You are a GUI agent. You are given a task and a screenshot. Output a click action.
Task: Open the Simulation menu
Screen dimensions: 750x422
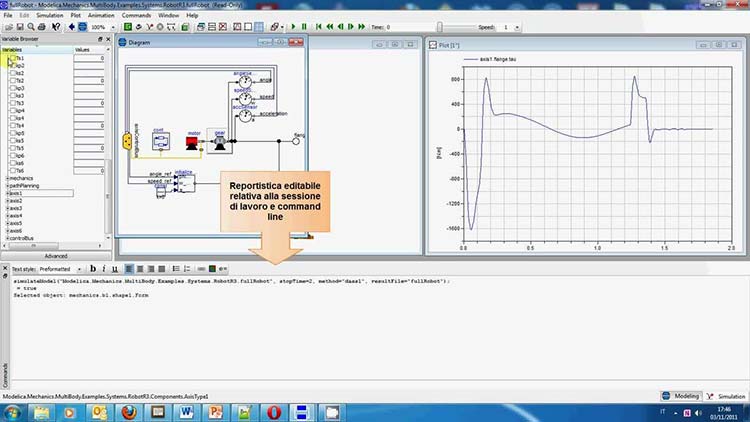(x=49, y=17)
